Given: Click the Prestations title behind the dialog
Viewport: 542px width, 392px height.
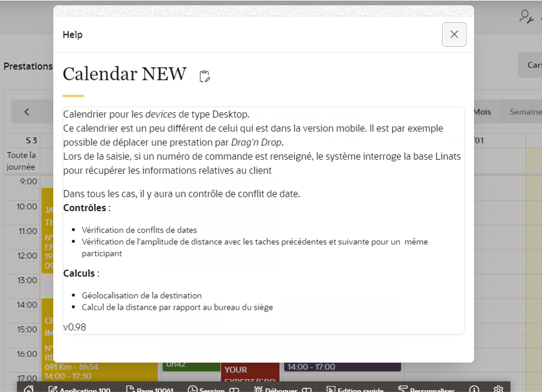Looking at the screenshot, I should pyautogui.click(x=28, y=66).
